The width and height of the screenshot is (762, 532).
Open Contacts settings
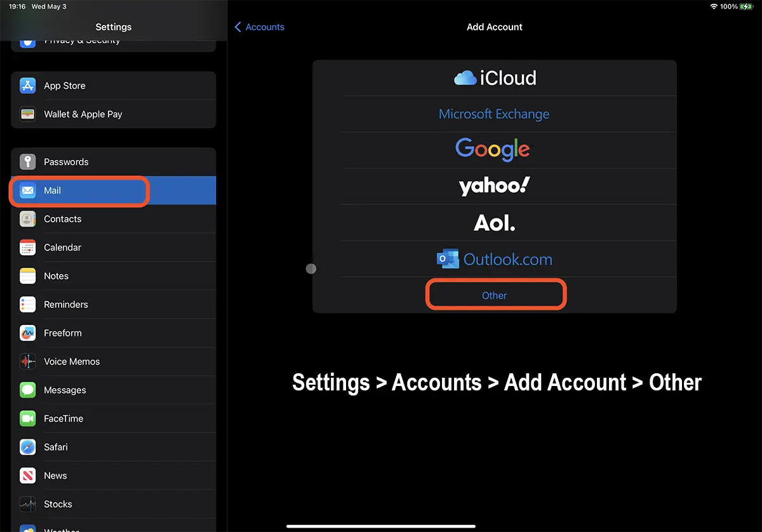[114, 219]
